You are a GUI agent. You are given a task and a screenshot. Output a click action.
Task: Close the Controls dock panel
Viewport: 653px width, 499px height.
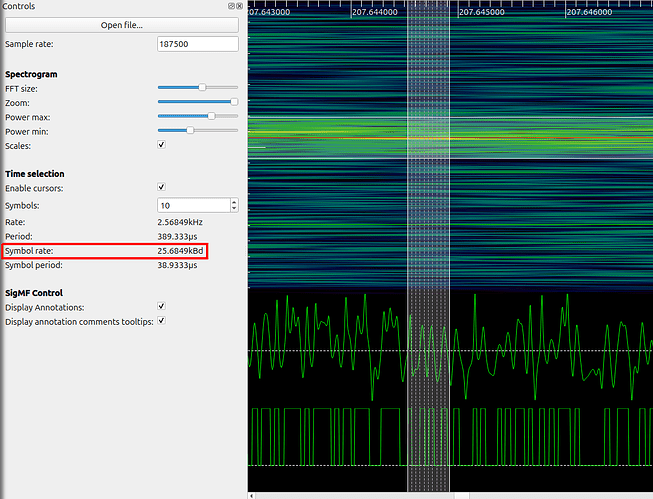pos(239,6)
